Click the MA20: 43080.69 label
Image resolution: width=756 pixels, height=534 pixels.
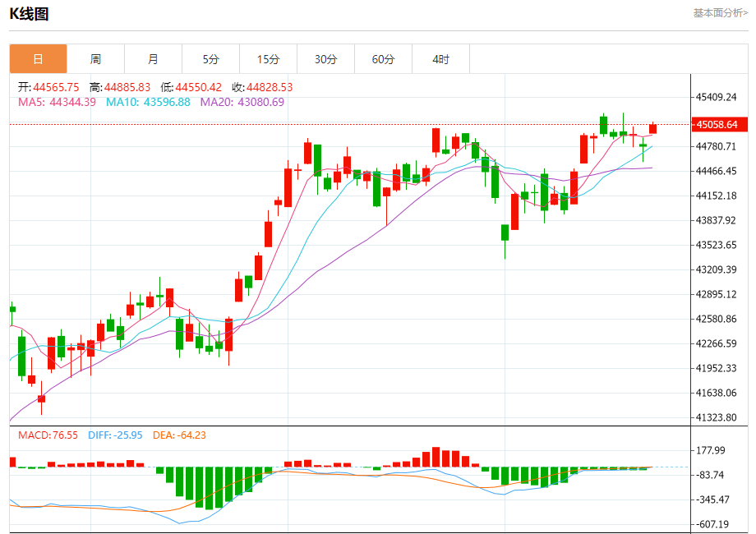tap(242, 102)
